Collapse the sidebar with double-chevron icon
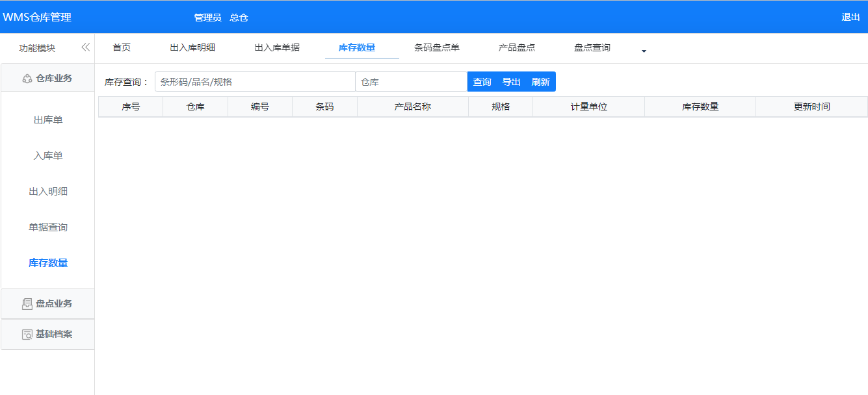The image size is (868, 395). coord(85,47)
